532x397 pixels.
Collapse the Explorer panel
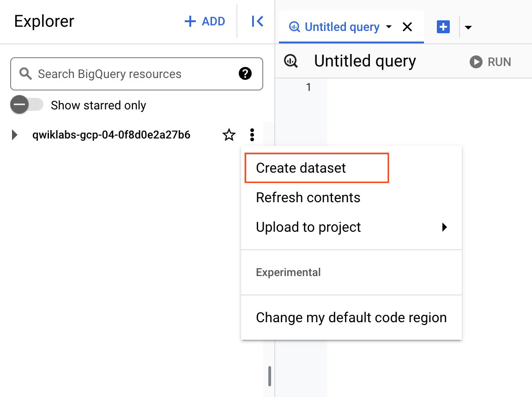(x=257, y=21)
